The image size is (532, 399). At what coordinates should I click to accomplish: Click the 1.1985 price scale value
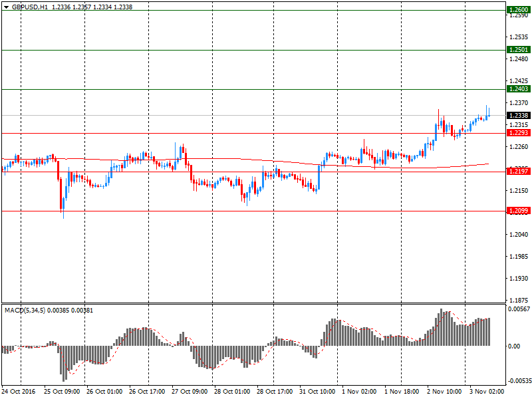(519, 257)
